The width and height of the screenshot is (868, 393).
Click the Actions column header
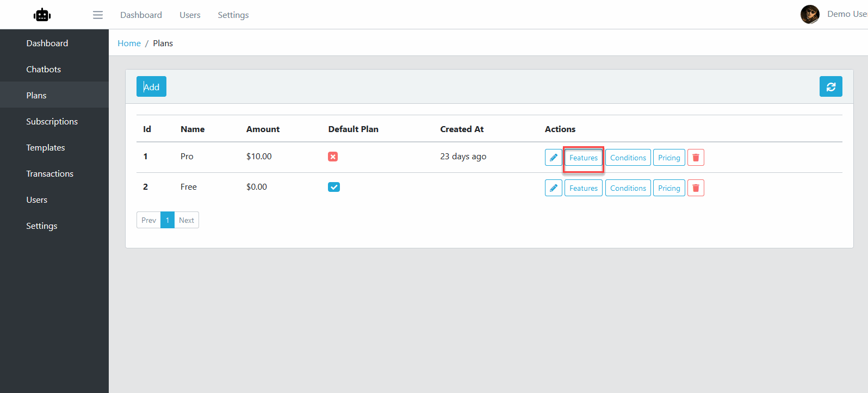coord(560,129)
